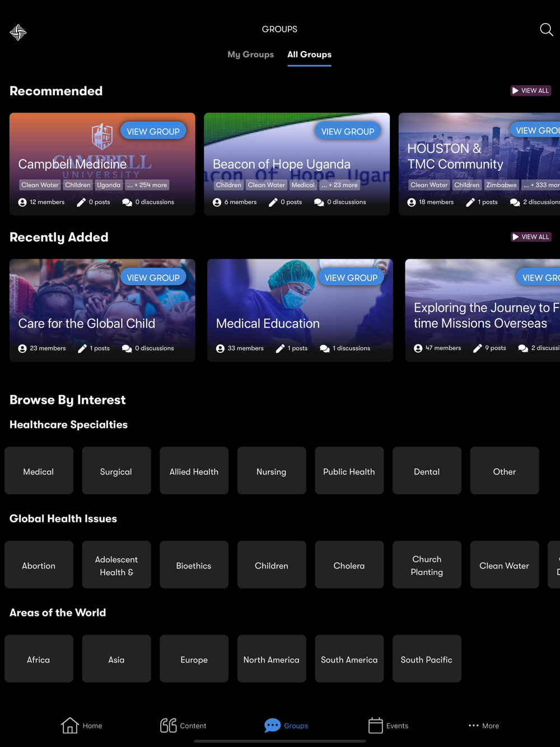The height and width of the screenshot is (747, 560).
Task: View all Recommended groups
Action: [530, 91]
